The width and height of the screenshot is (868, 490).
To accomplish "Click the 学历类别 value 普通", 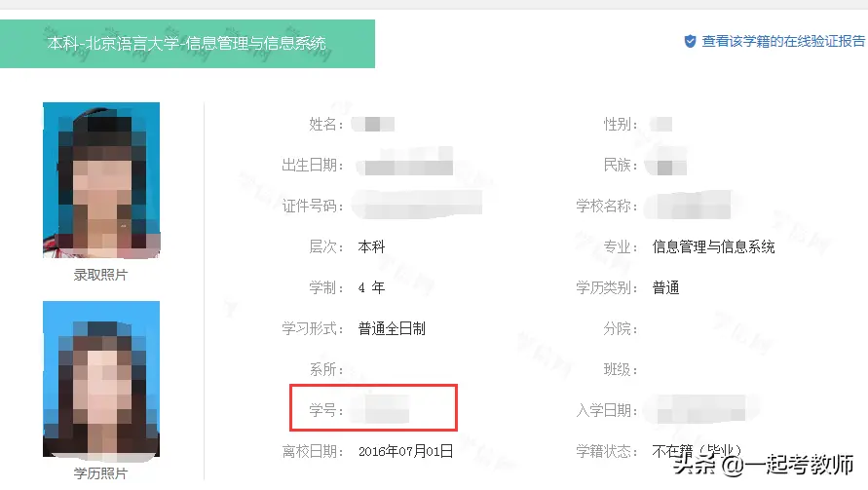I will tap(665, 287).
